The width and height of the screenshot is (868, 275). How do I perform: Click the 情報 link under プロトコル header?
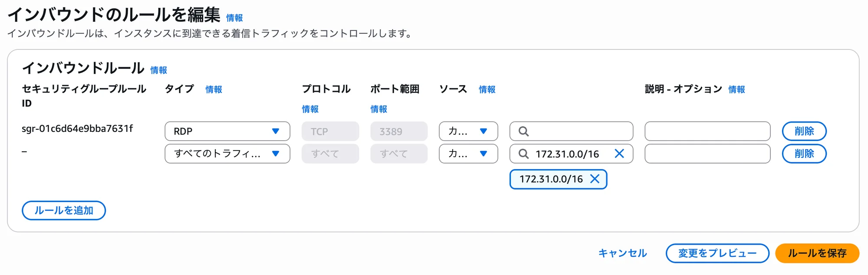(x=310, y=109)
